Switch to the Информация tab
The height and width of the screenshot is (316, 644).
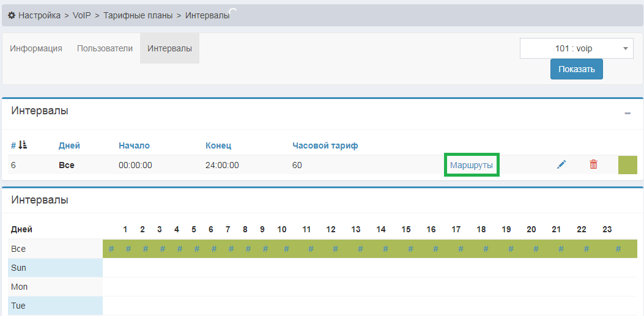tap(36, 48)
